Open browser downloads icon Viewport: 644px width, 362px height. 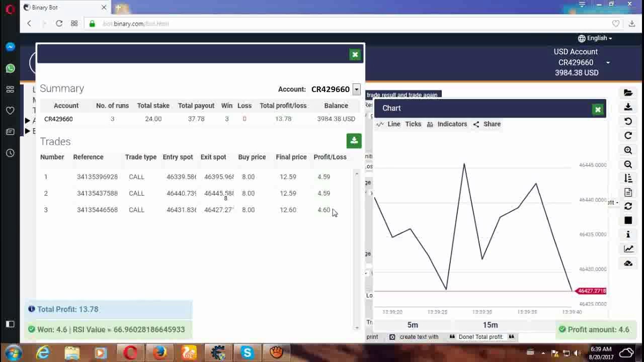coord(632,24)
